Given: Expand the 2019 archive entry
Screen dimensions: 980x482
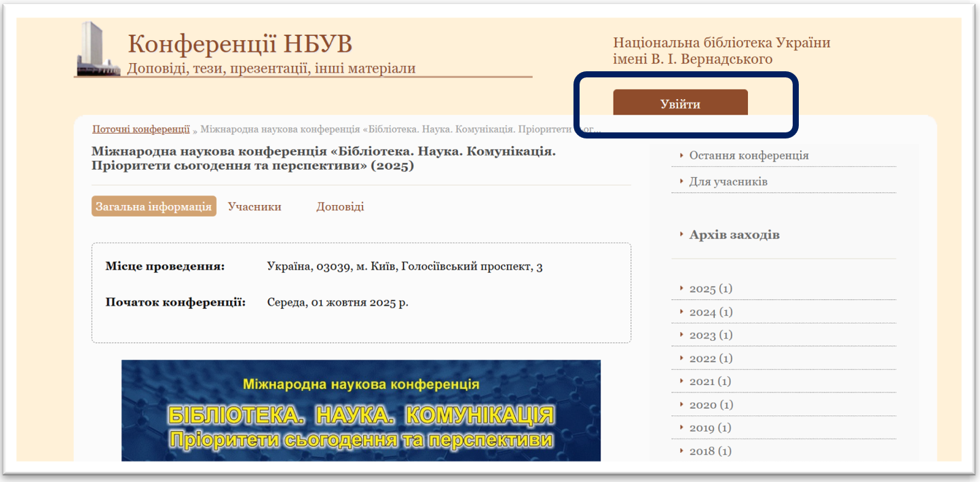Looking at the screenshot, I should [711, 428].
